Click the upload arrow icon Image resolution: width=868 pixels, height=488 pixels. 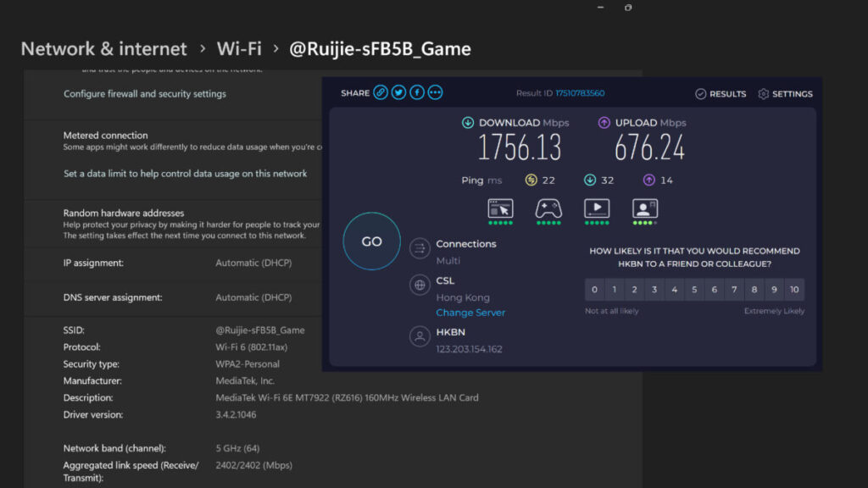(604, 122)
